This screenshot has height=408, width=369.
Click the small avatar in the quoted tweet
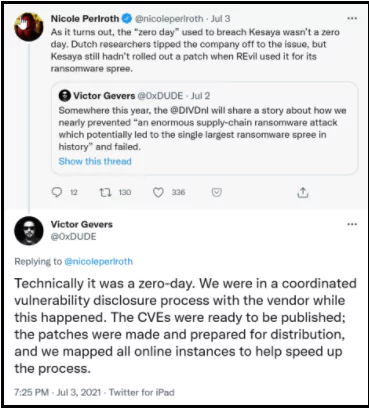coord(64,96)
